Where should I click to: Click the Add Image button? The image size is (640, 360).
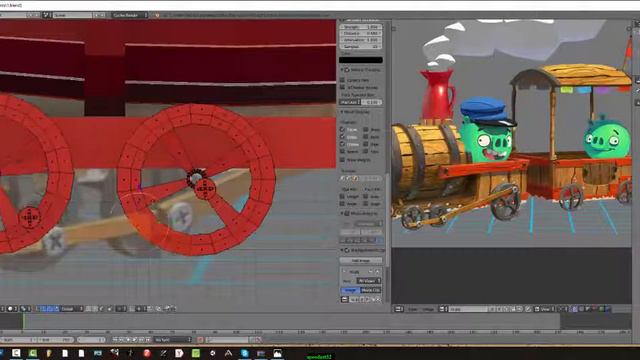(x=361, y=260)
